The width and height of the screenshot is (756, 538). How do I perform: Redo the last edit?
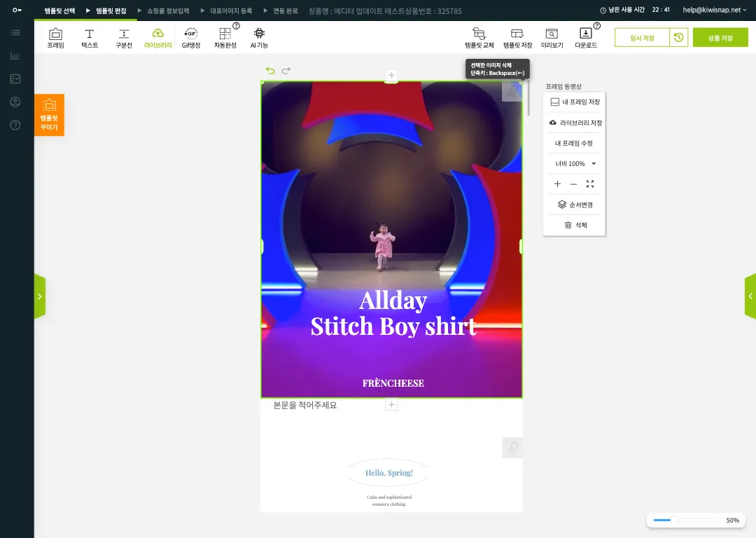[x=286, y=71]
